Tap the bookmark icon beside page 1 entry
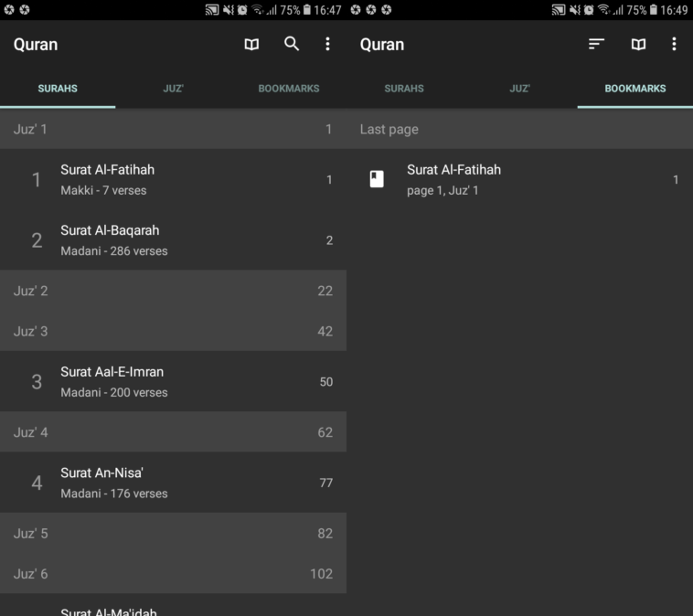 [377, 179]
